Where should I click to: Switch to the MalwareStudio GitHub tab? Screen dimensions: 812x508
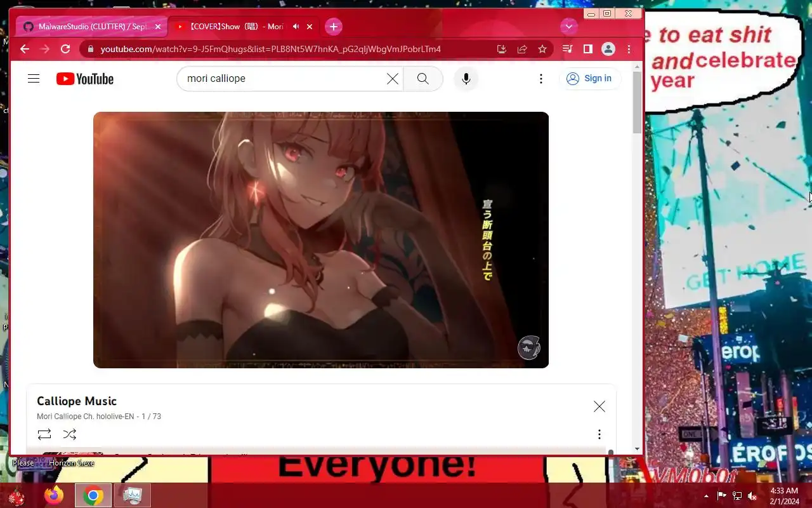pos(92,27)
